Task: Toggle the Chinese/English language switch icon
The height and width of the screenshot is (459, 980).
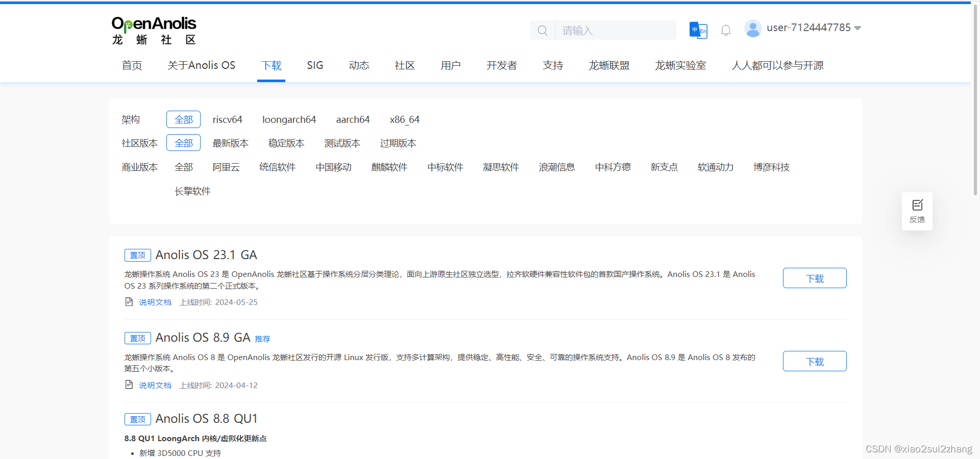Action: click(698, 30)
